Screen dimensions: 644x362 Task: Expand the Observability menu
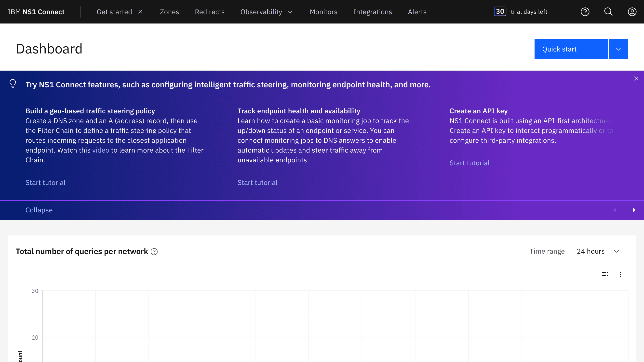tap(266, 12)
